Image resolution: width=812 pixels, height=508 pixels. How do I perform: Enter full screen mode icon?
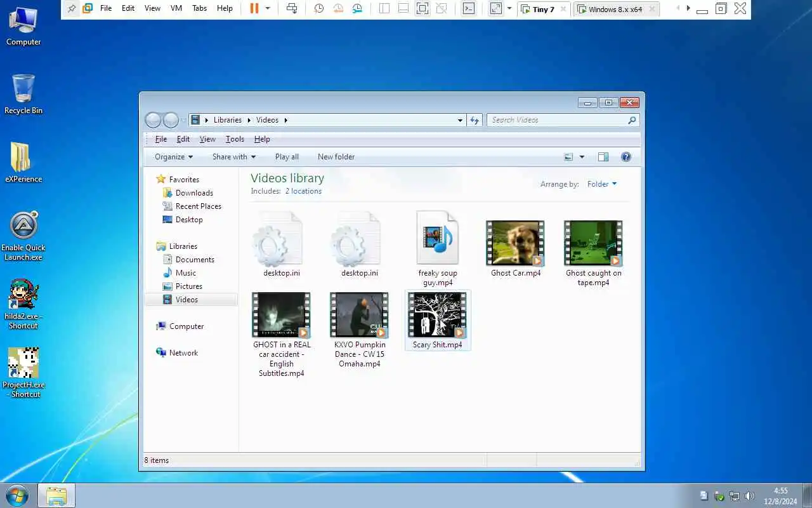[x=422, y=8]
